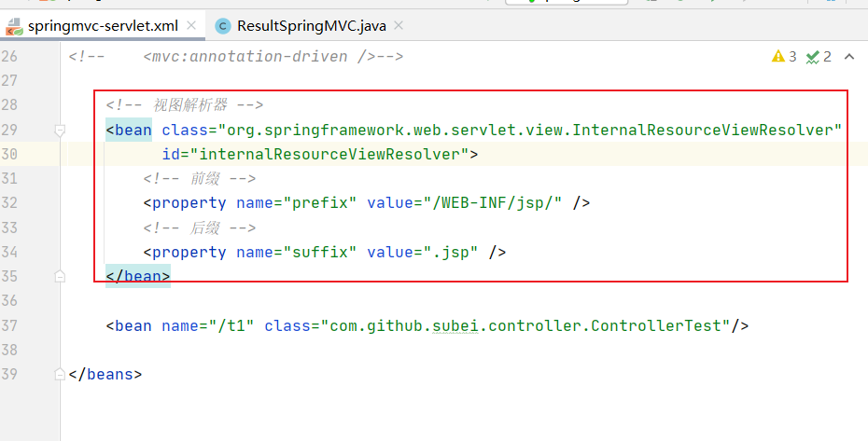Switch to the springmvc-servlet.xml tab

(103, 25)
